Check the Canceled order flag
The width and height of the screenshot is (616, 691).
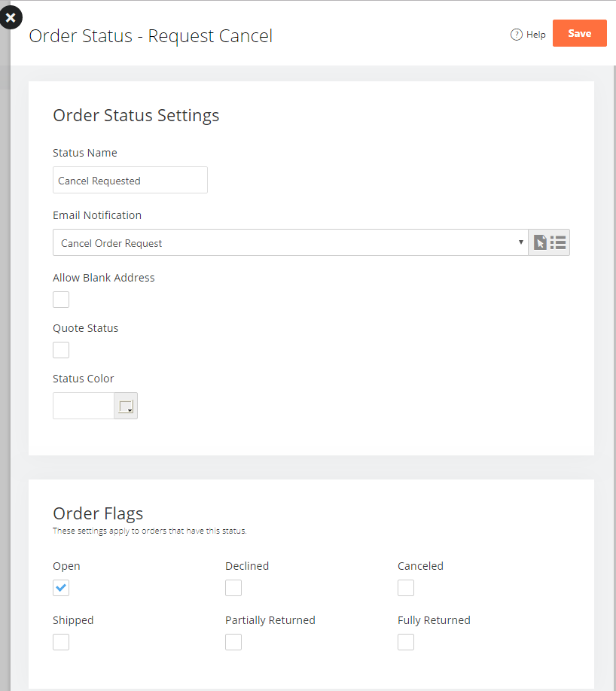coord(406,588)
